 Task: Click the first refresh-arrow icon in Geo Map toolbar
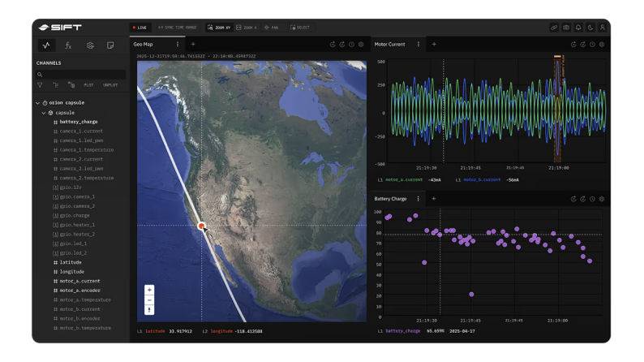point(333,45)
